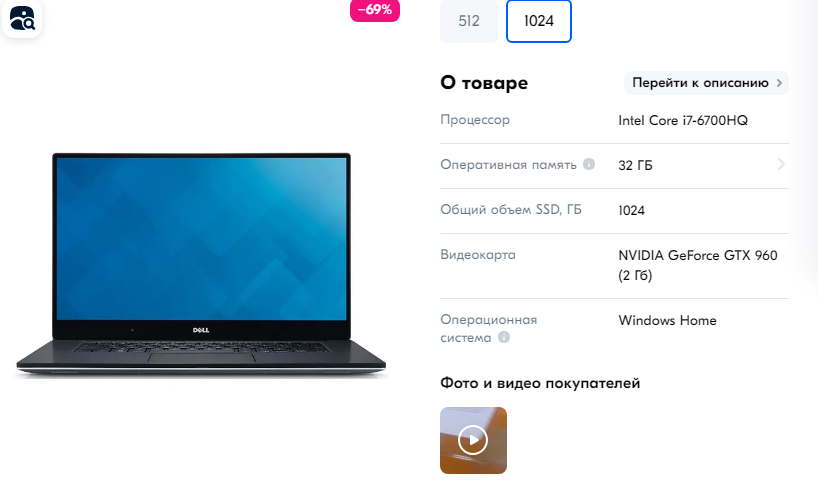
Task: Click the Общий объем SSD value 1024
Action: (x=631, y=211)
